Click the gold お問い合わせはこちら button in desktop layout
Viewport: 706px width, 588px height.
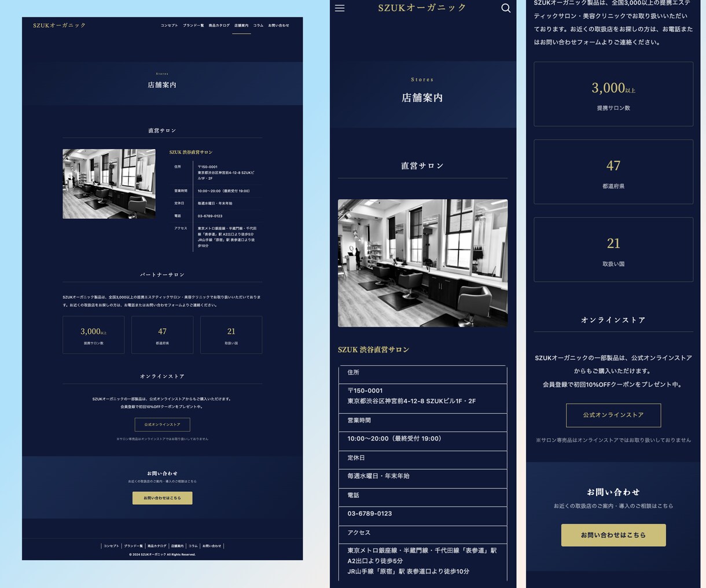tap(162, 498)
